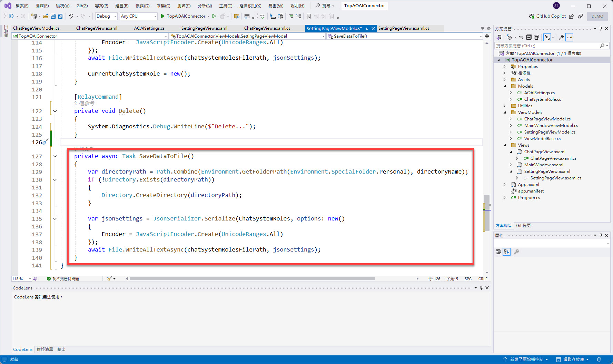
Task: Collapse the Delete() method at line 122
Action: click(x=55, y=111)
